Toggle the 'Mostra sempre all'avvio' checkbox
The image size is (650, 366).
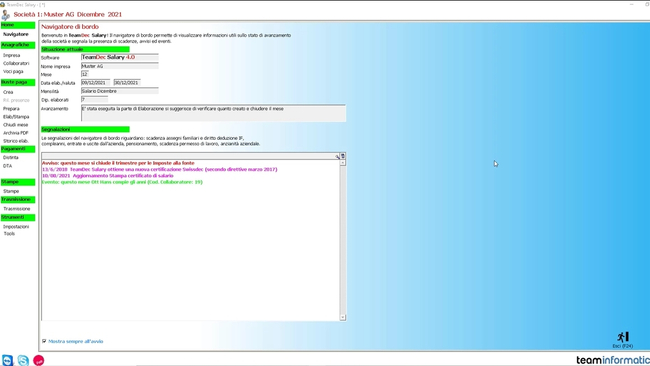point(44,341)
